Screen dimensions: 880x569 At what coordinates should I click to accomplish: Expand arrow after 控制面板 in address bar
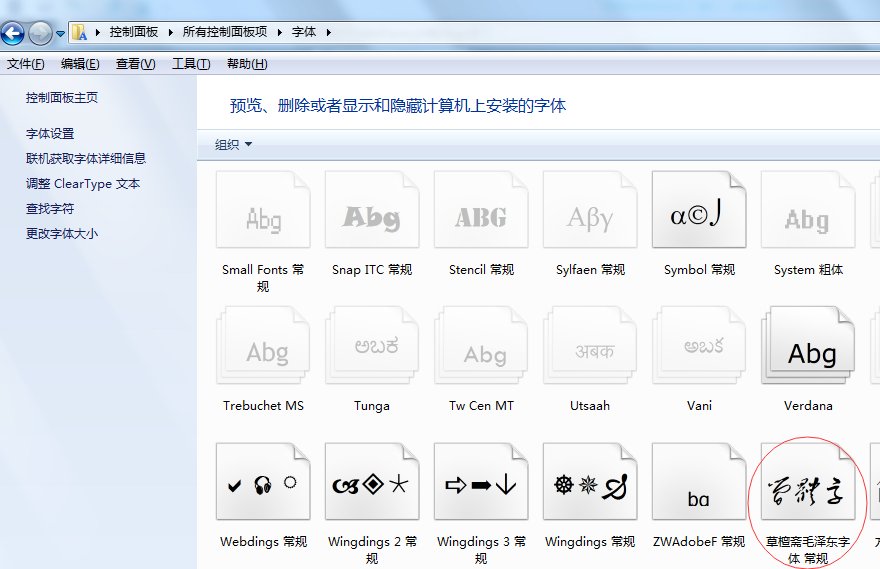coord(171,33)
